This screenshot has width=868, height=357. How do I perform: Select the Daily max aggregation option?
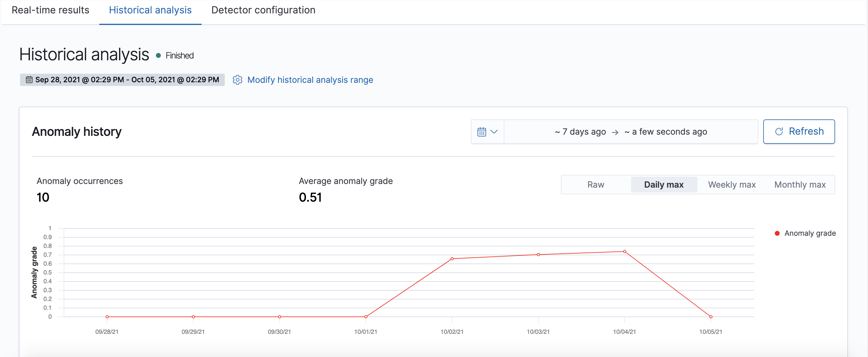coord(664,185)
